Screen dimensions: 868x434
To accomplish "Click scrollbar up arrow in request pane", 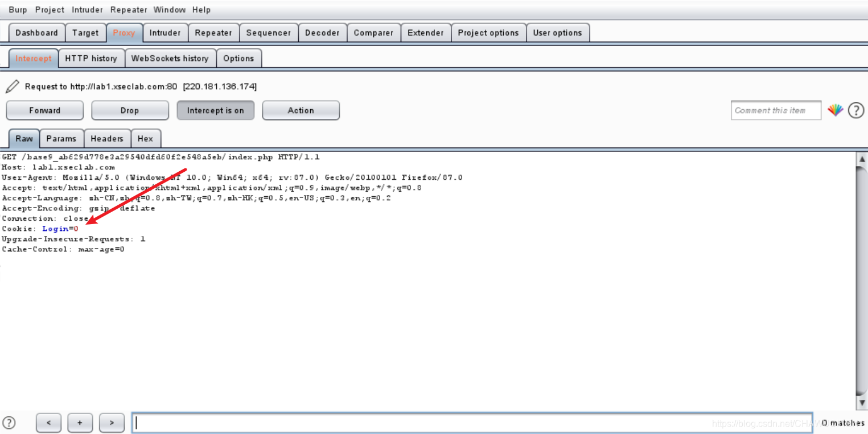I will point(862,159).
